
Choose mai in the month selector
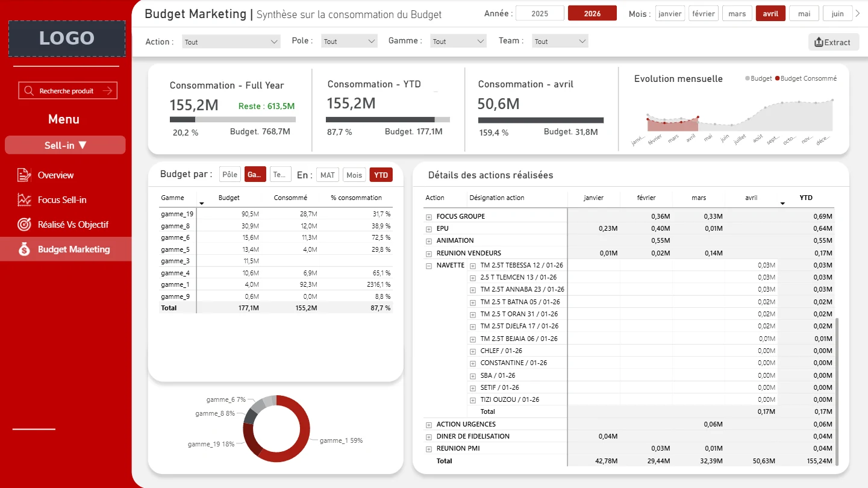pyautogui.click(x=804, y=13)
